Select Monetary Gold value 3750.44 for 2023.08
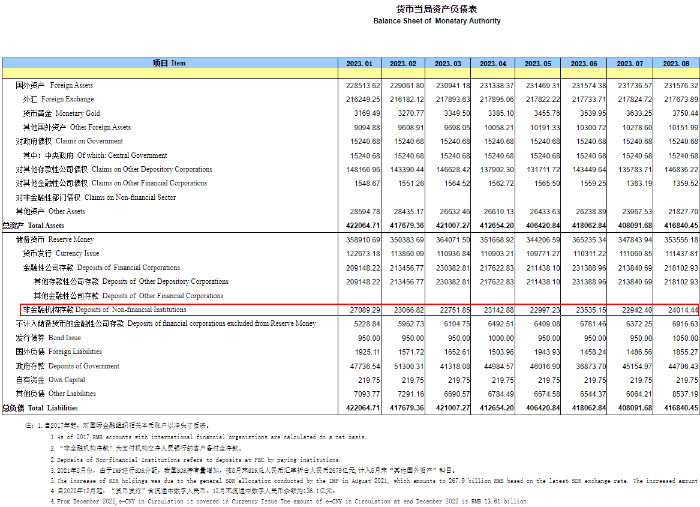700x507 pixels. pyautogui.click(x=685, y=113)
